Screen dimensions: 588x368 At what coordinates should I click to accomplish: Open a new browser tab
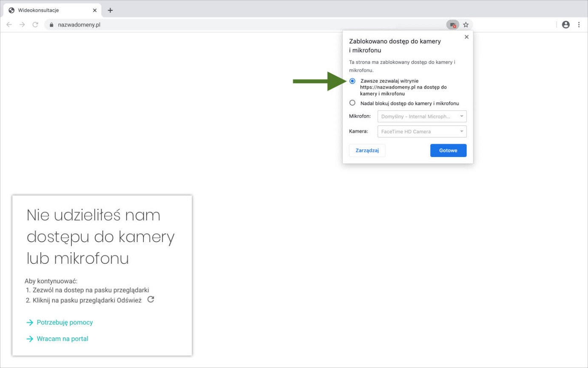(110, 10)
